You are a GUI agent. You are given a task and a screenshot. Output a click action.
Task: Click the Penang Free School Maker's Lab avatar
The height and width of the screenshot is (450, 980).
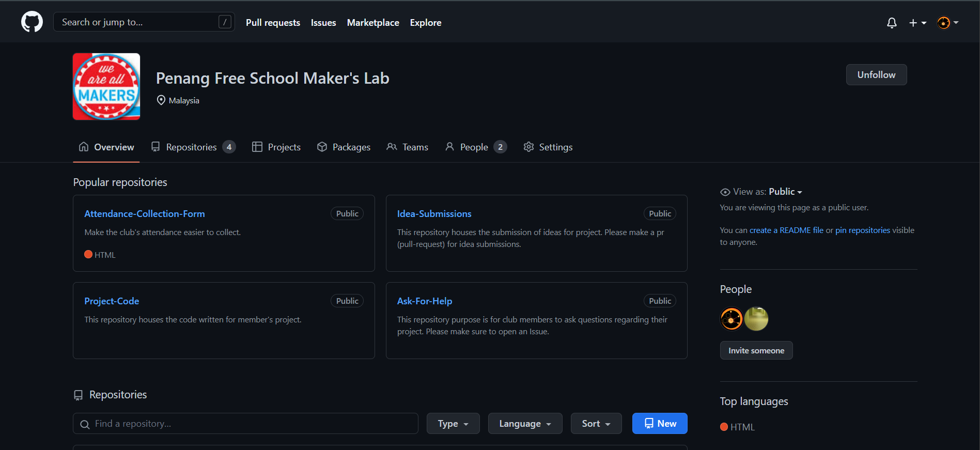(106, 87)
